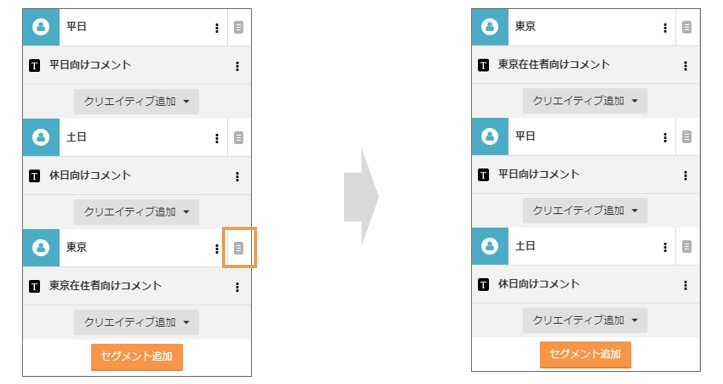
Task: Click the user avatar icon of 平日, left list
Action: [x=41, y=27]
